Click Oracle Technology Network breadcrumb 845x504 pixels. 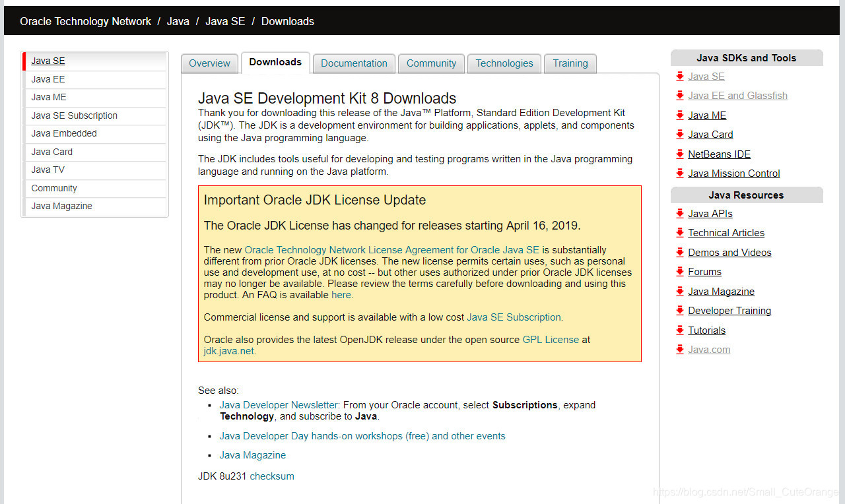(x=85, y=22)
